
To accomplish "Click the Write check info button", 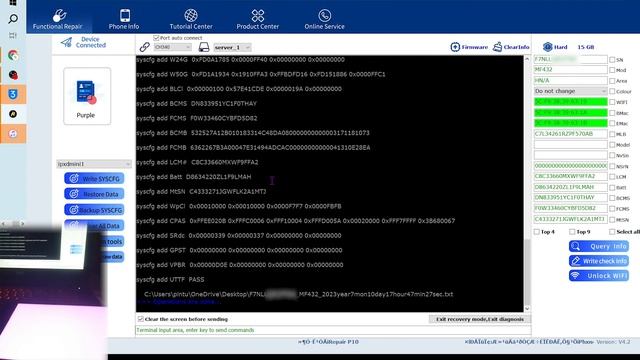I will pos(599,261).
